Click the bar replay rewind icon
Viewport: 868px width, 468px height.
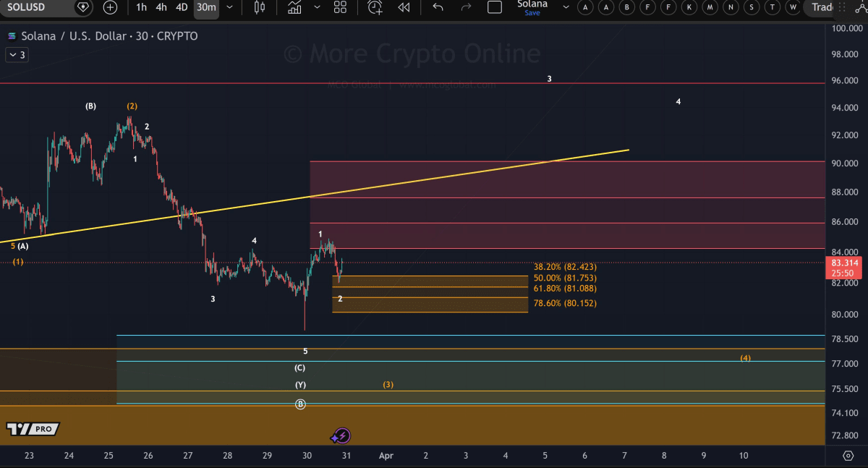click(404, 7)
